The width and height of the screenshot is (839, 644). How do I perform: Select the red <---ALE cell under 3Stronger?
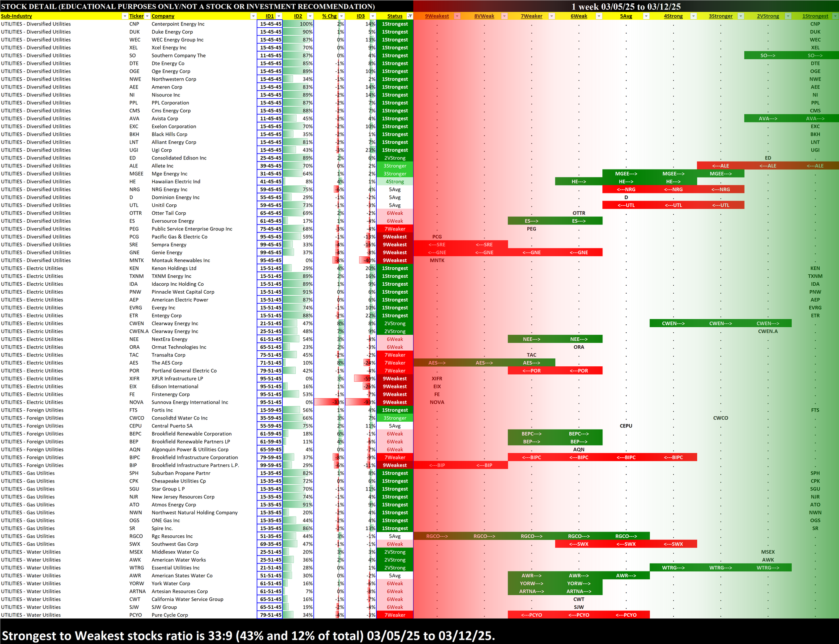[x=720, y=166]
